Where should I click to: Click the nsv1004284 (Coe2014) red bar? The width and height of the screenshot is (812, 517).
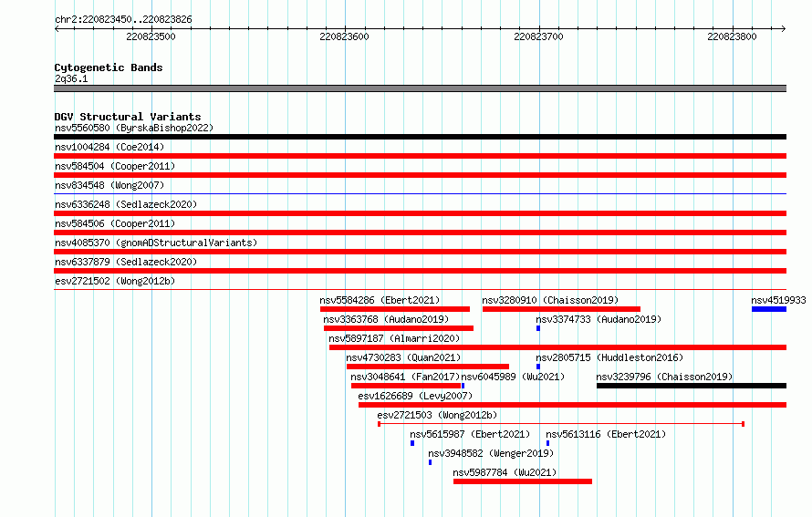[x=420, y=156]
